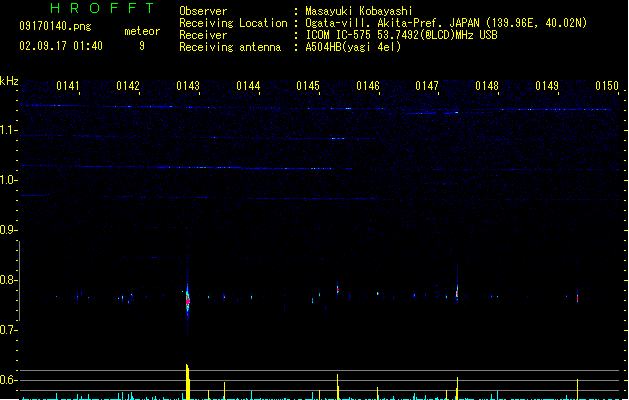Screen dimensions: 629x400
Task: Click the HROFFT title text
Action: (102, 8)
